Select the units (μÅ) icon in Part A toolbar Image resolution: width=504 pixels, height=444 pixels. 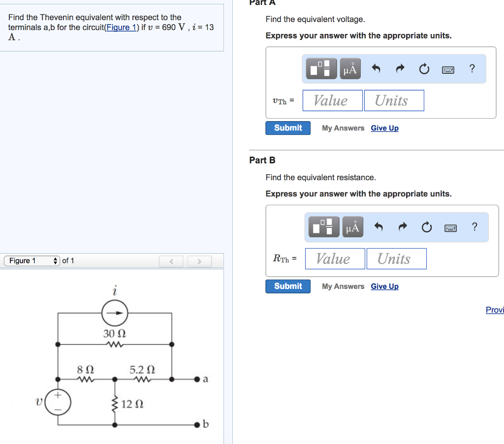pyautogui.click(x=350, y=68)
